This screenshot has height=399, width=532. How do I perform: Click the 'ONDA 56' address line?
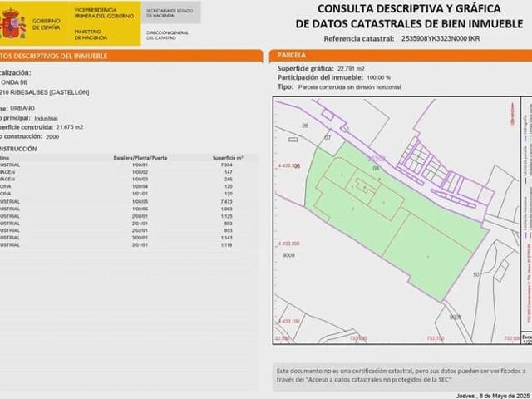pos(13,82)
